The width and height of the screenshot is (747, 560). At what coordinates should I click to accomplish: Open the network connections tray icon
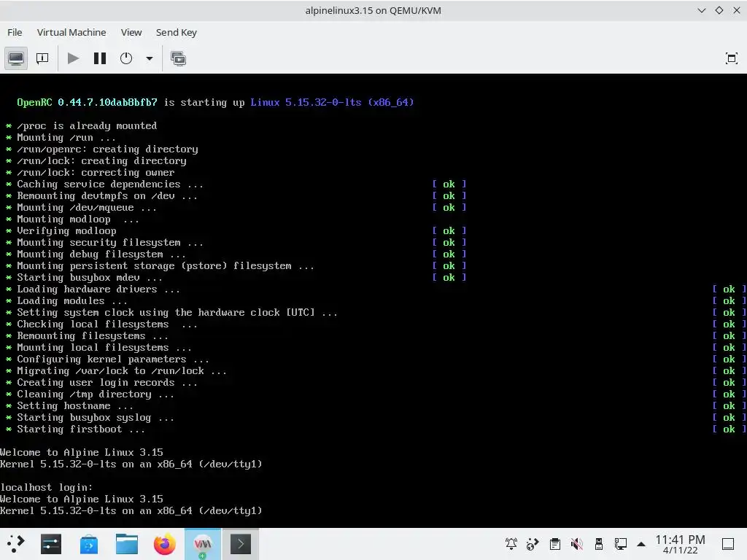(x=620, y=544)
